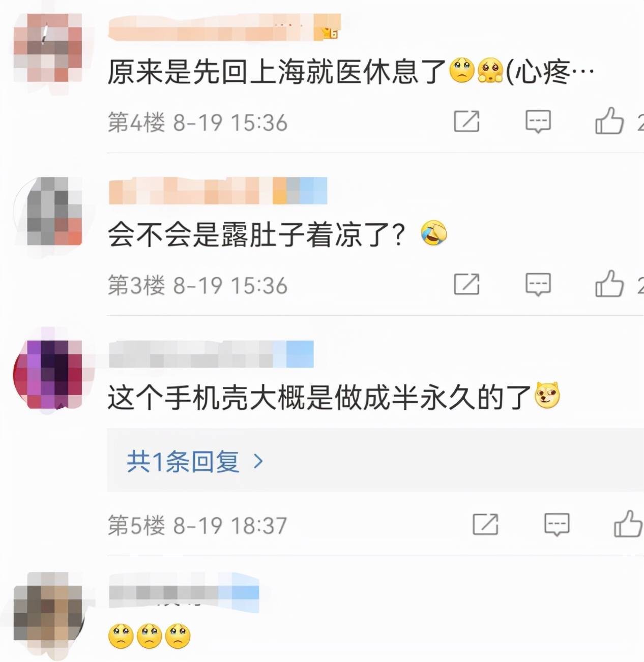This screenshot has width=644, height=662.
Task: Open purple avatar of 手机壳 commenter
Action: coord(47,374)
